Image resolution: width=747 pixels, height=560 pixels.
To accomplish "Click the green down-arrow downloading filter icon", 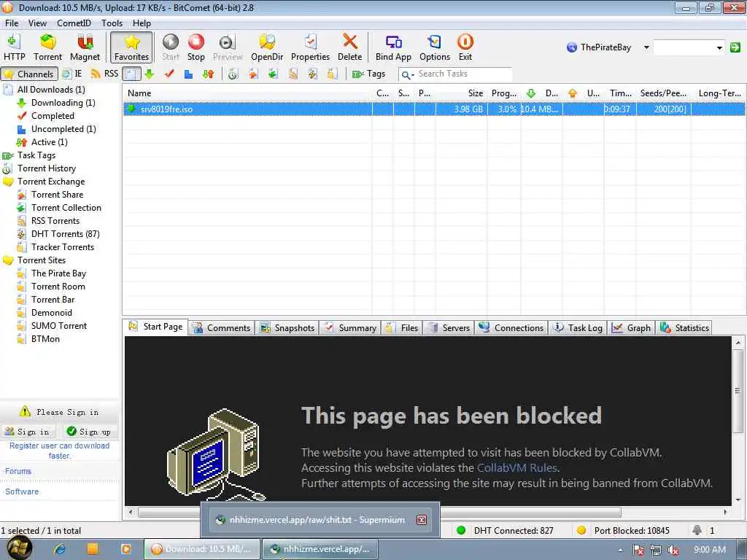I will 150,74.
